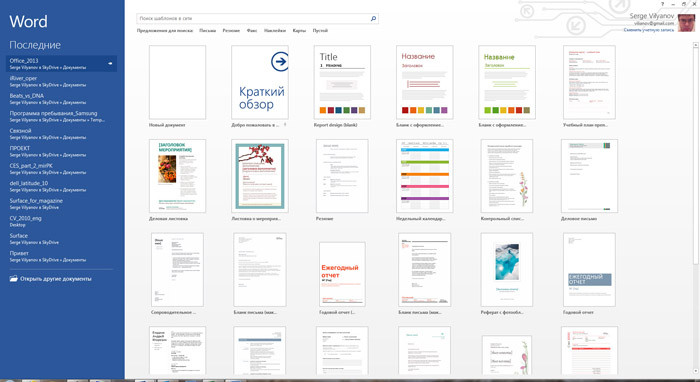Click the pin icon beside the Добро пожаловать template
Screen dimensions: 700x382
click(285, 125)
